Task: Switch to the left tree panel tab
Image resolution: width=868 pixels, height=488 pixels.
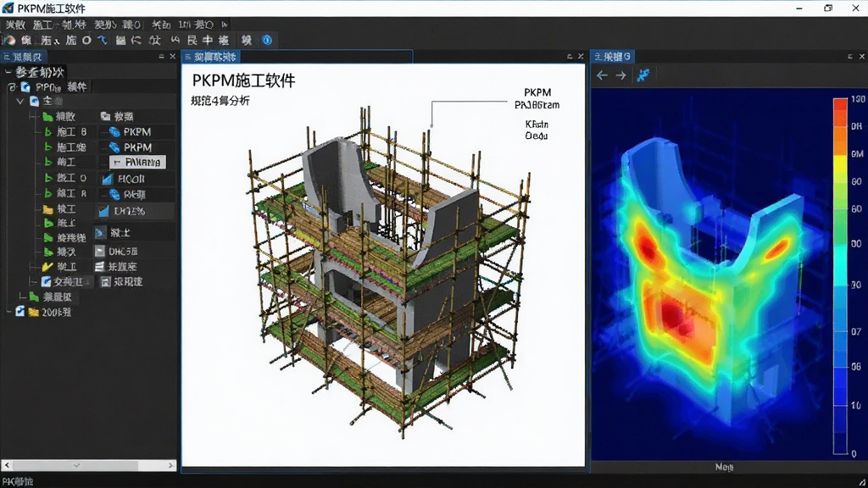Action: [x=23, y=57]
